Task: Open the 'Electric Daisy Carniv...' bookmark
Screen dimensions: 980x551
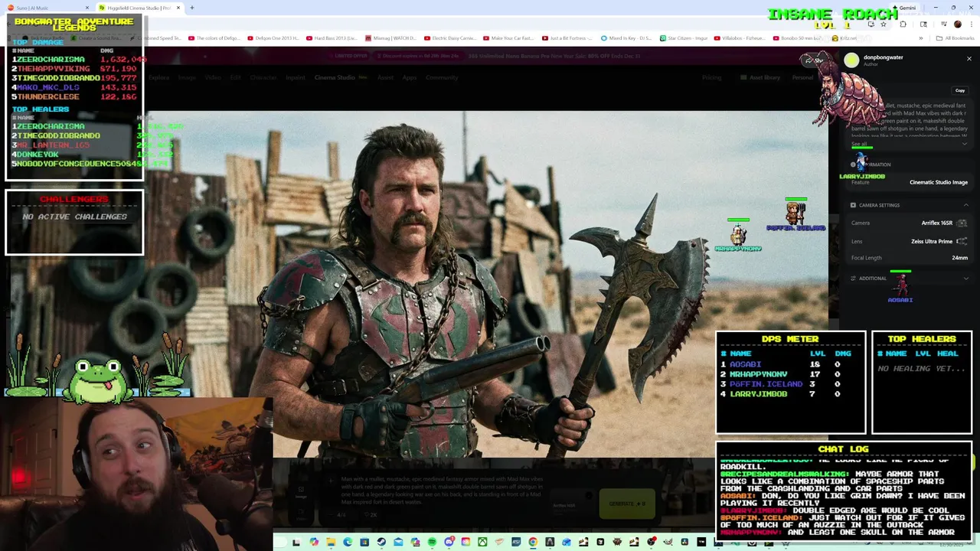Action: (x=449, y=37)
